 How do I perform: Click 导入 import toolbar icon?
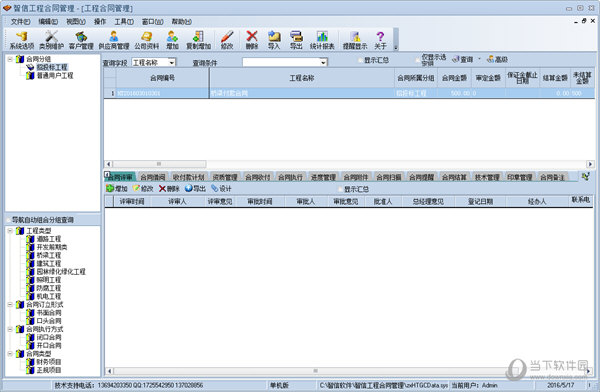pos(274,40)
